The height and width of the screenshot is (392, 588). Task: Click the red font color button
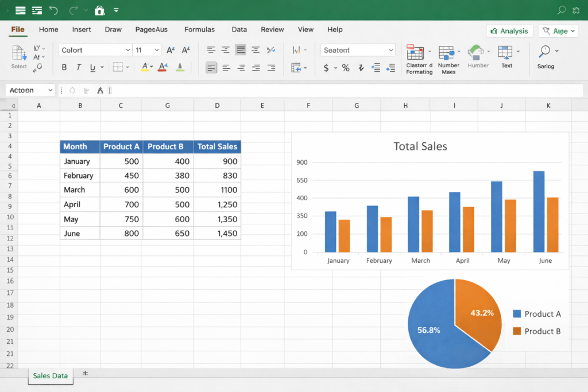click(163, 67)
